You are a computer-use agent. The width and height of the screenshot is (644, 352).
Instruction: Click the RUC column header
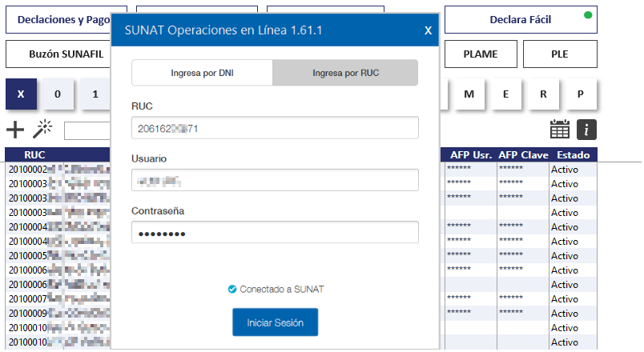34,154
